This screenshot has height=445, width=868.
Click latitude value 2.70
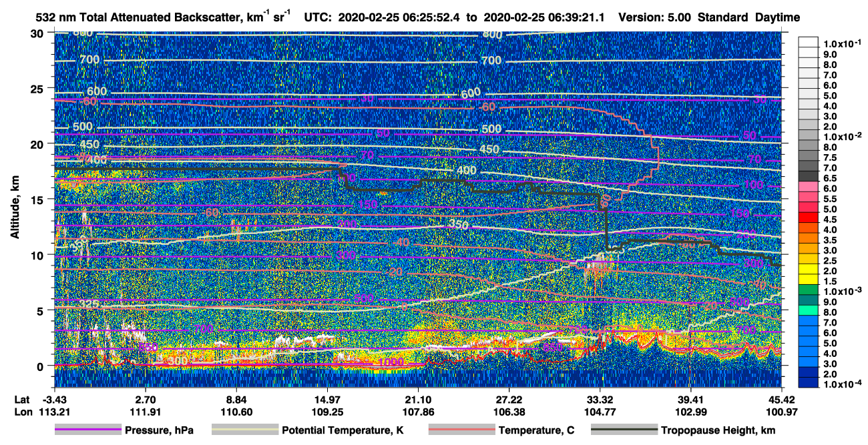[x=146, y=399]
